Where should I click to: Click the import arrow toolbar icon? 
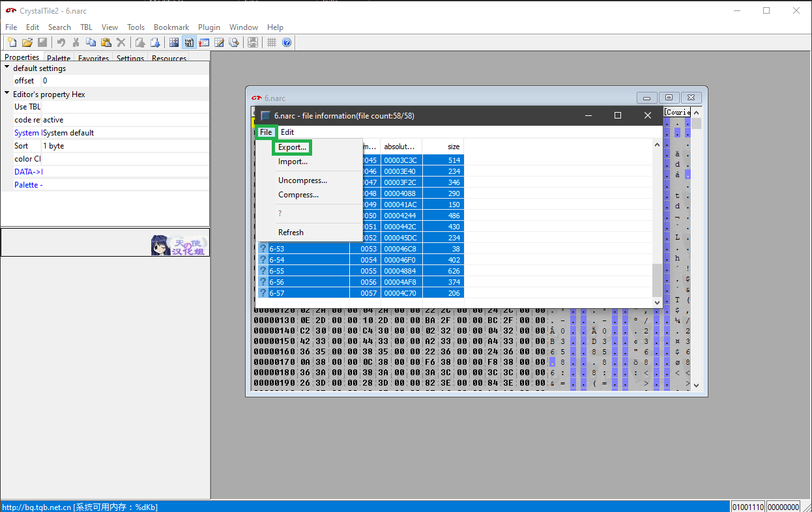155,43
